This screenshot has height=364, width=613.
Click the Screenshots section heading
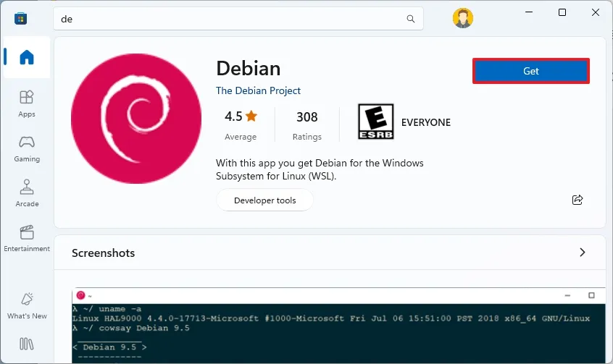(x=103, y=253)
